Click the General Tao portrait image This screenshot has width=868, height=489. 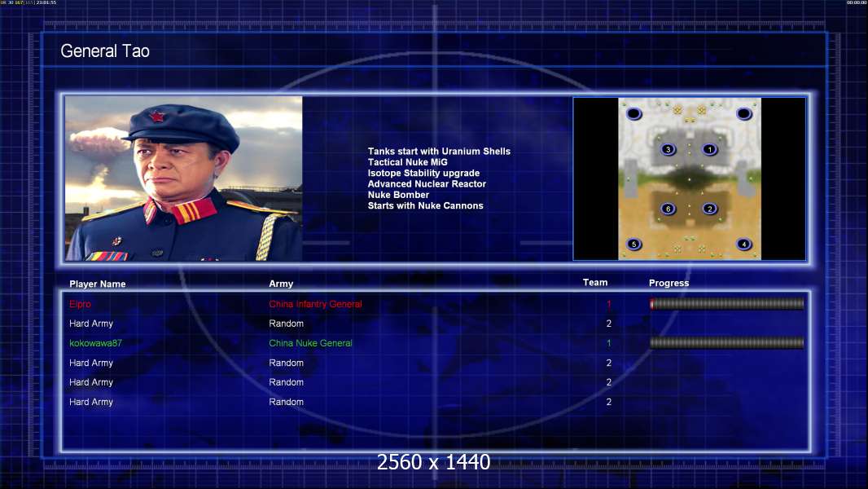[x=184, y=178]
